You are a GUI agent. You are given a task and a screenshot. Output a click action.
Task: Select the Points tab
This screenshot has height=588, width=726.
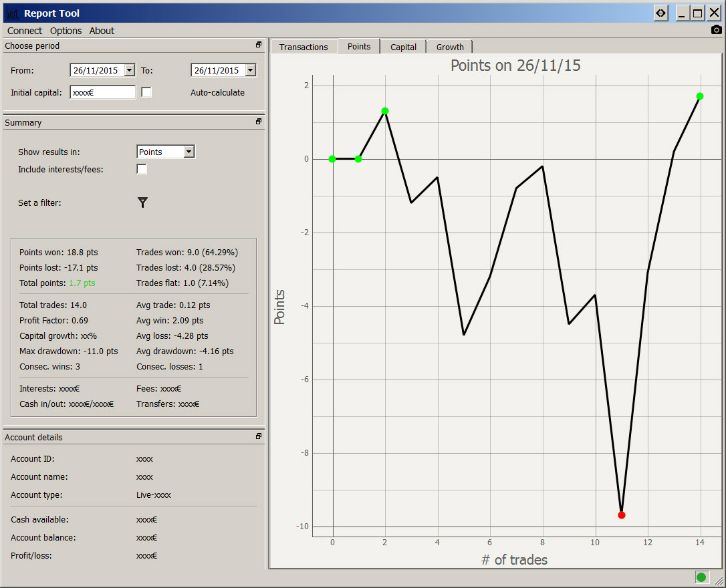[359, 46]
